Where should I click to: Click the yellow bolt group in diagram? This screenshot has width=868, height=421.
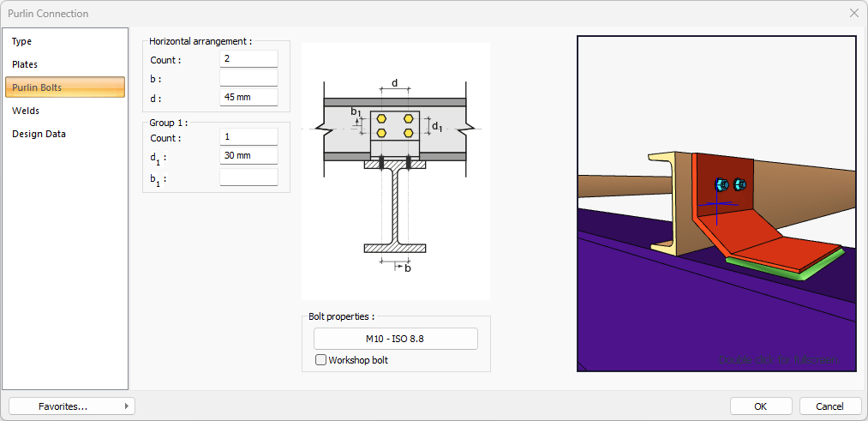point(395,125)
